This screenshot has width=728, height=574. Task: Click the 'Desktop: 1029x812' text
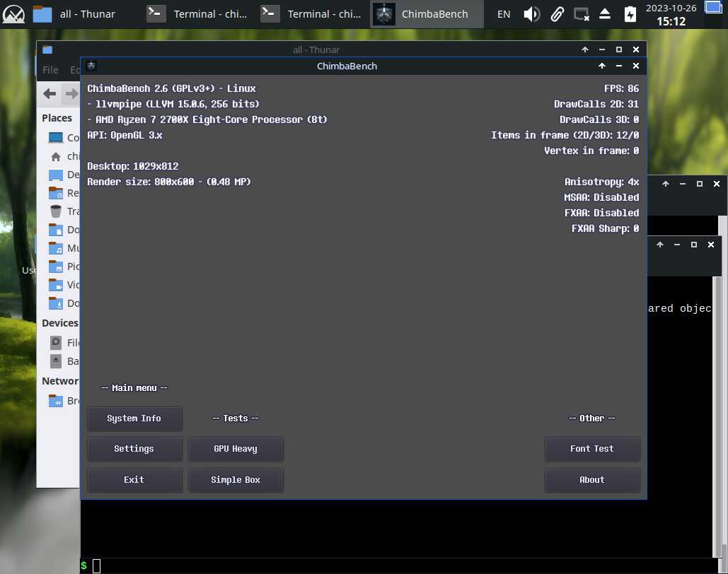click(133, 166)
